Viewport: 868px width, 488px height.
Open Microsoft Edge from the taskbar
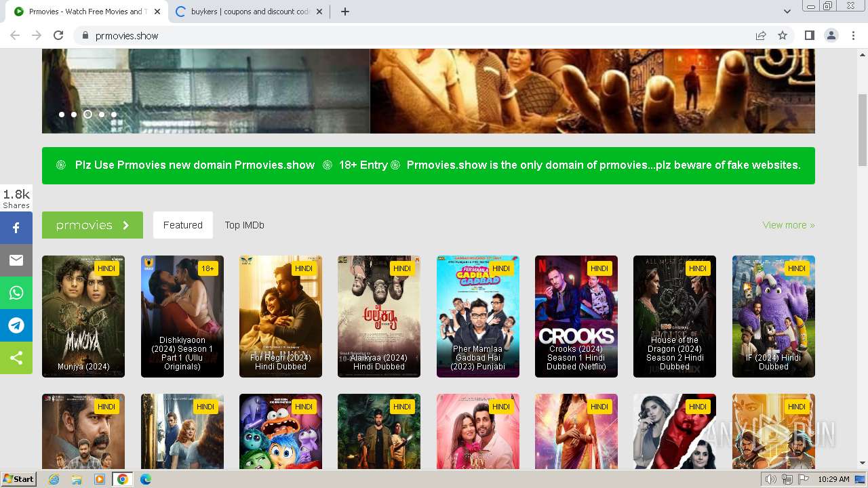tap(146, 479)
